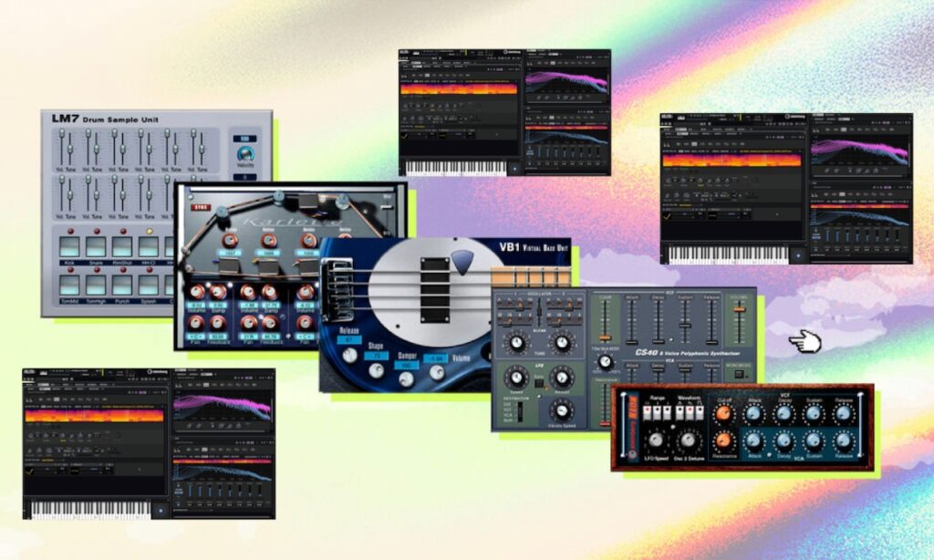The width and height of the screenshot is (934, 560).
Task: Click the second Delay knob in Karlette
Action: point(269,241)
